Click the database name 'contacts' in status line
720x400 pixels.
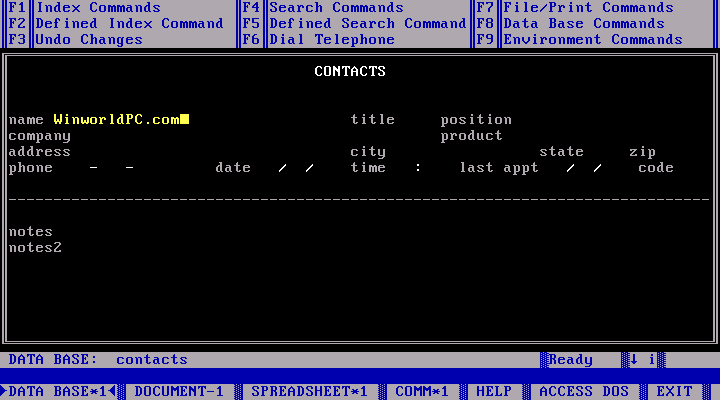point(152,360)
